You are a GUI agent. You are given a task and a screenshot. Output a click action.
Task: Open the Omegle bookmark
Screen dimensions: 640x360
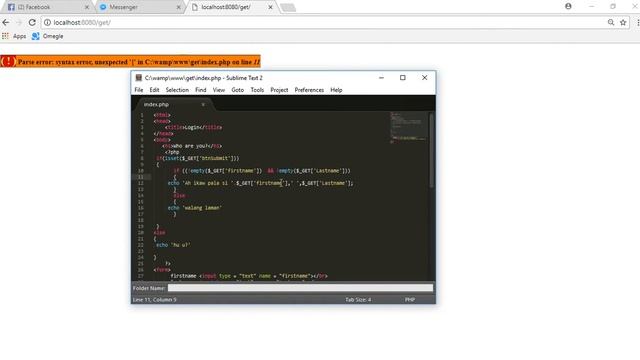point(48,36)
